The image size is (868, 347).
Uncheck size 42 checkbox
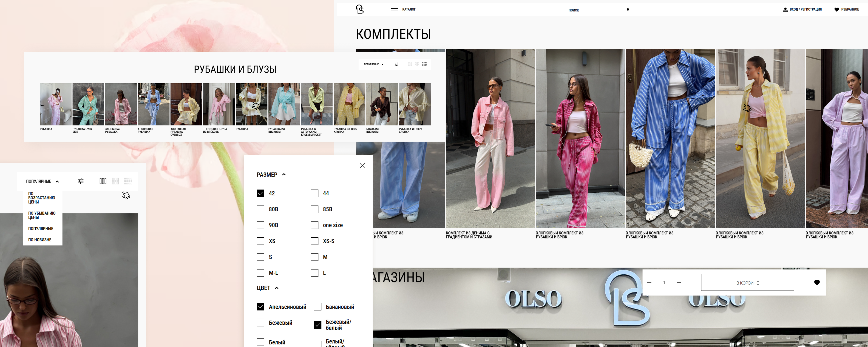[260, 193]
